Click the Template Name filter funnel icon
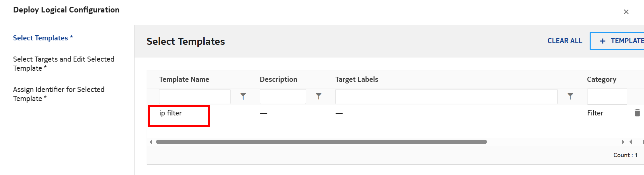Screen dimensions: 644x175 point(243,97)
